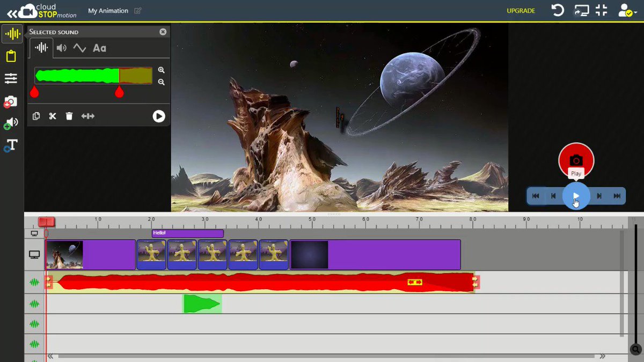Step back one frame
Image resolution: width=644 pixels, height=362 pixels.
(553, 196)
